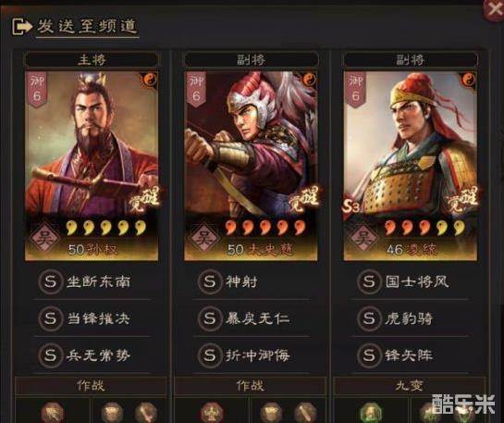The image size is (504, 423).
Task: Select the 太史慈 general card
Action: (x=251, y=166)
